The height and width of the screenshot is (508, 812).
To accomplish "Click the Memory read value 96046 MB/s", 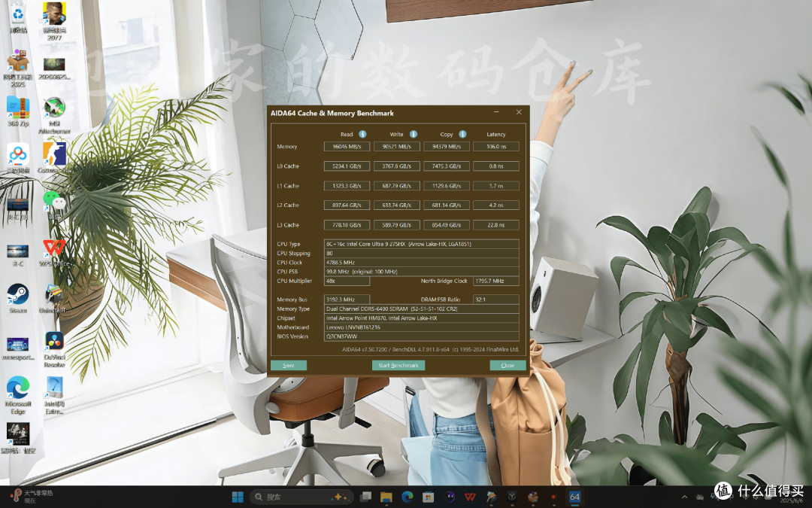I will 347,147.
